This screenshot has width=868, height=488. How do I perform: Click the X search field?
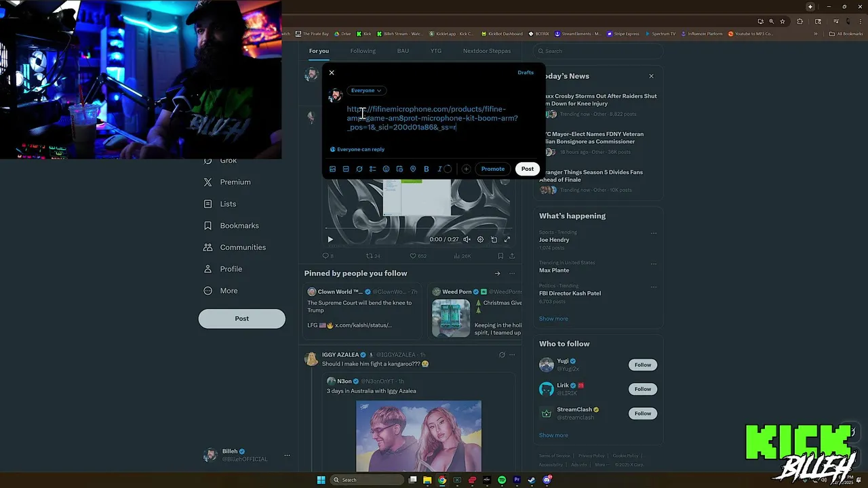[x=597, y=51]
